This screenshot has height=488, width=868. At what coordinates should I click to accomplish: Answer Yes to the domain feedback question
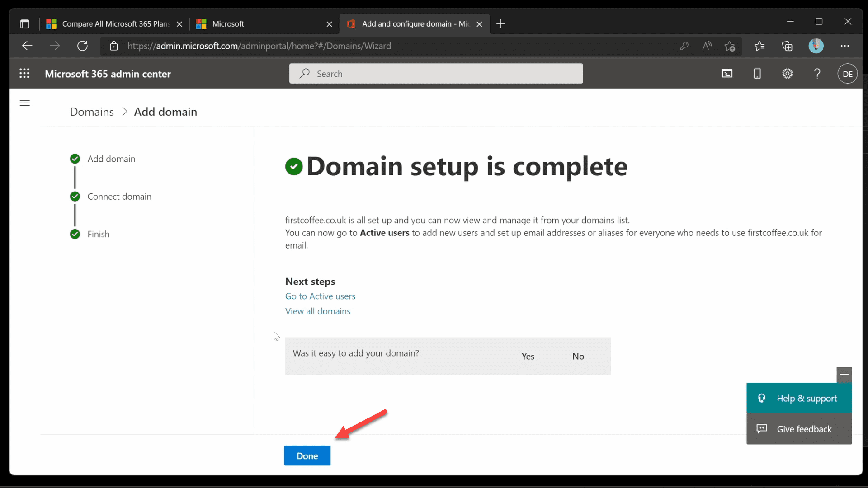coord(528,356)
